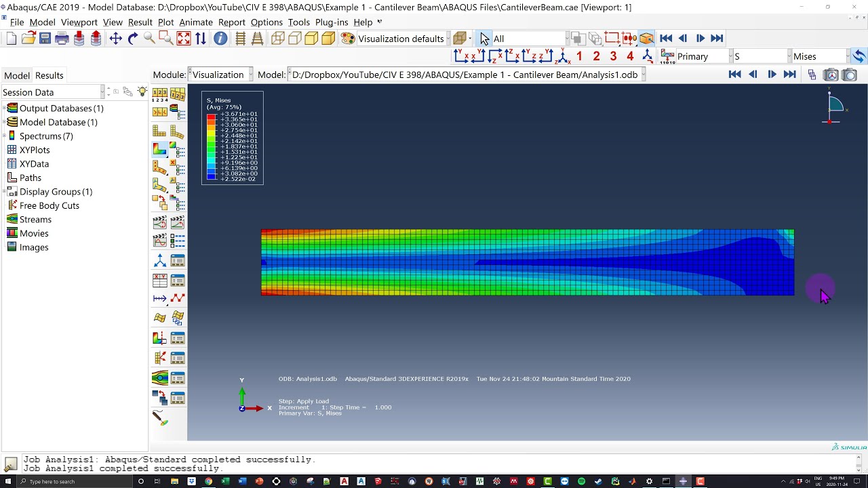Open the Query information icon
Screen dimensions: 868x488
(x=220, y=39)
